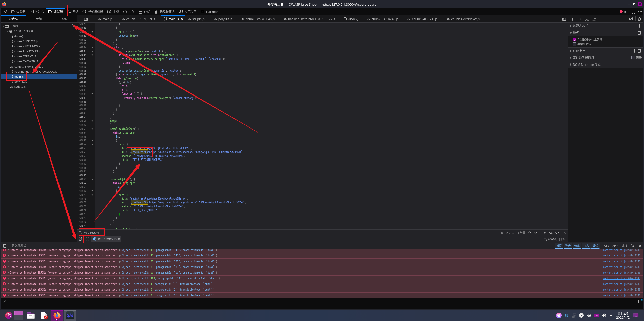Toggle console sidebar/editor mode icon
The width and height of the screenshot is (644, 321).
point(640,301)
